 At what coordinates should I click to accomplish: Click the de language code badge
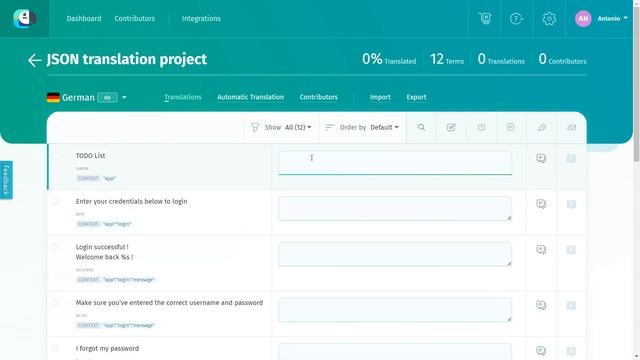pyautogui.click(x=107, y=98)
